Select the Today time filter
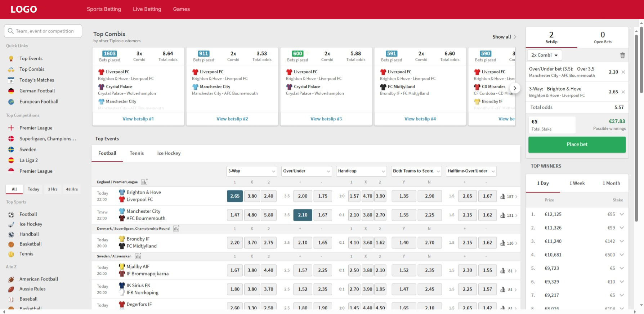The height and width of the screenshot is (314, 644). tap(33, 189)
